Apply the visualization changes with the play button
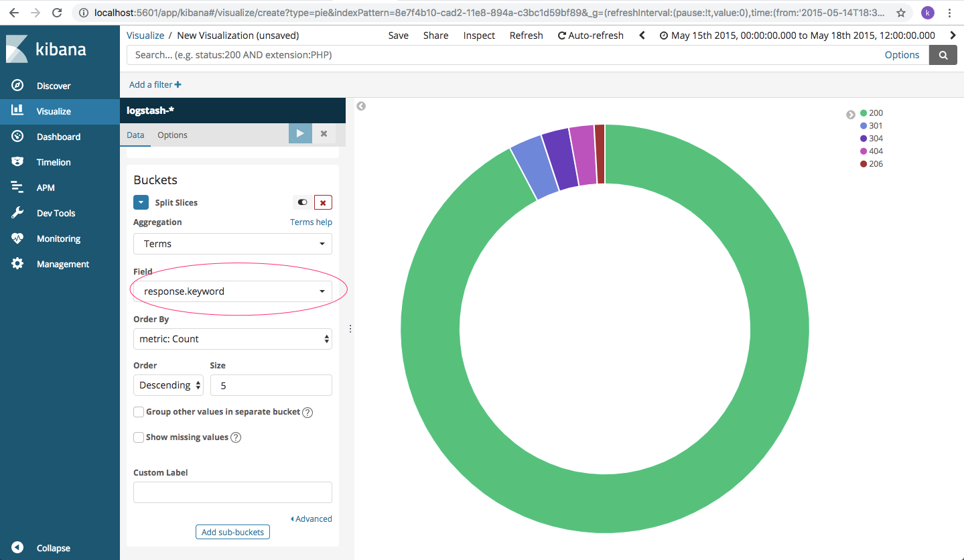964x560 pixels. pos(299,133)
